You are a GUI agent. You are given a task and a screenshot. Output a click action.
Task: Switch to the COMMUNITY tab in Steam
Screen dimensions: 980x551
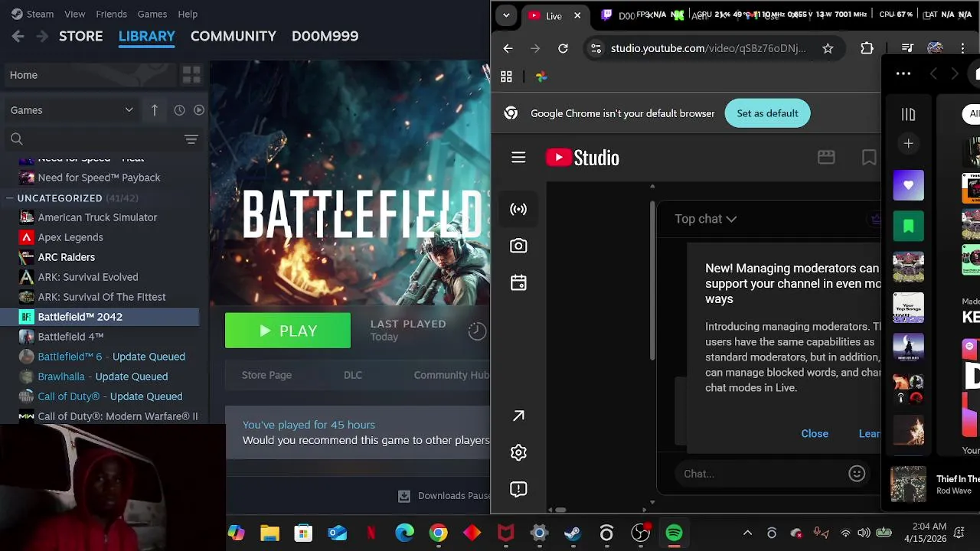click(x=233, y=36)
